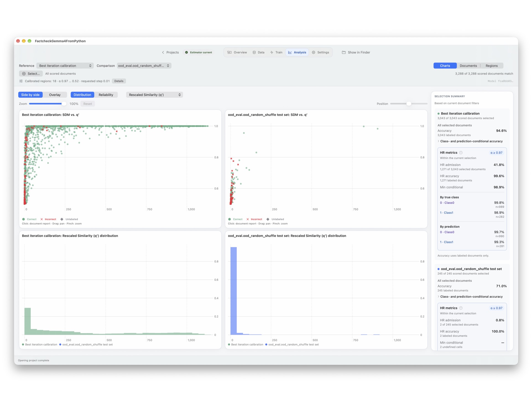This screenshot has width=532, height=411.
Task: Click All scored documents label
Action: [x=61, y=74]
